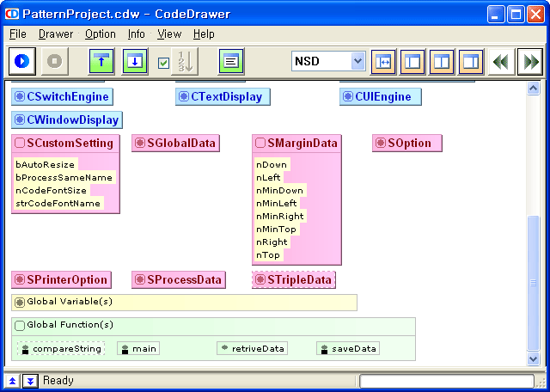Click the vertical scrollbar thumb
Screen dimensions: 550x392
pyautogui.click(x=533, y=283)
